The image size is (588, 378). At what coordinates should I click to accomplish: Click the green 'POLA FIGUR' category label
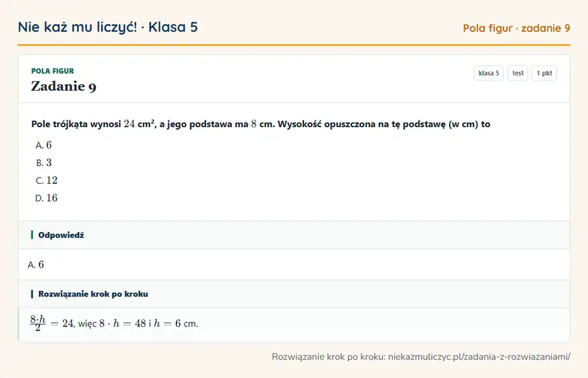[53, 71]
